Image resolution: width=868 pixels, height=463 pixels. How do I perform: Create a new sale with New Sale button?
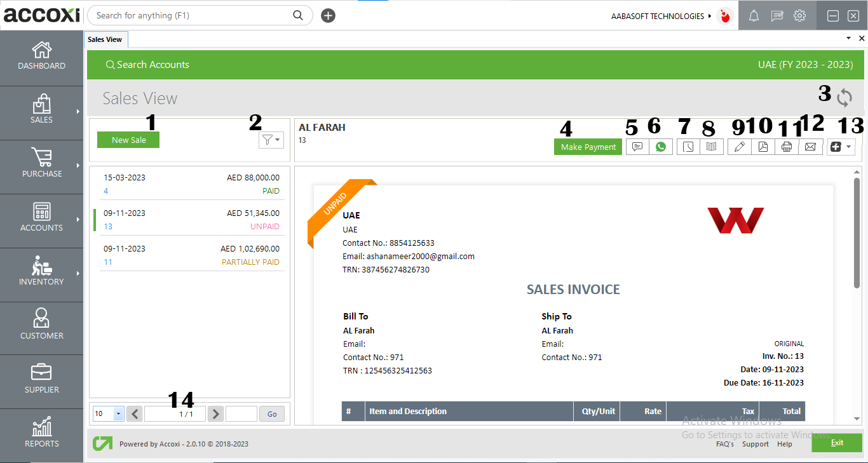point(128,140)
